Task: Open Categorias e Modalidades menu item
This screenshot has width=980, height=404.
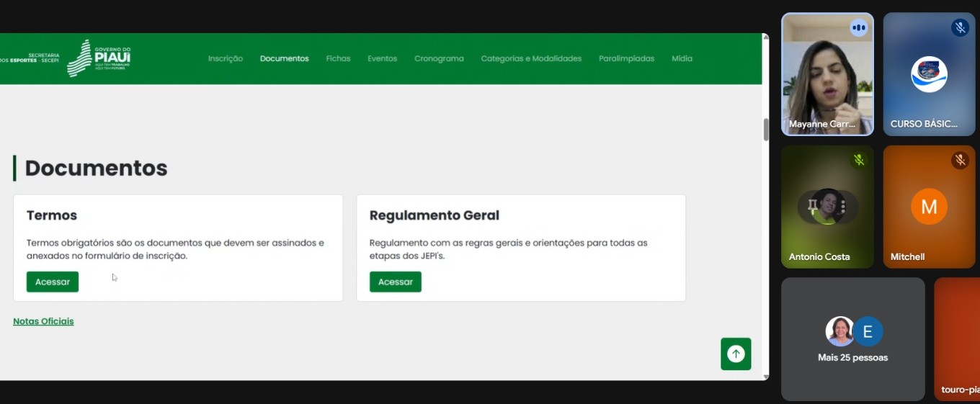Action: pos(531,59)
